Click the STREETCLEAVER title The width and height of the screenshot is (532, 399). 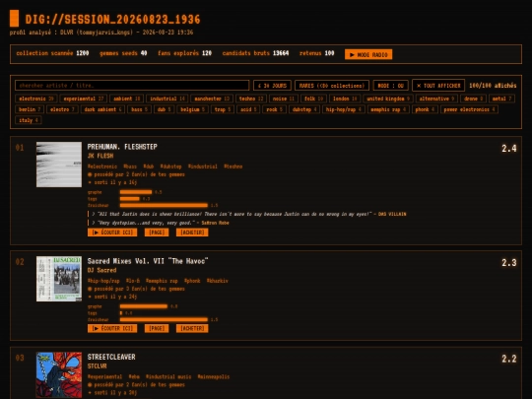coord(111,357)
